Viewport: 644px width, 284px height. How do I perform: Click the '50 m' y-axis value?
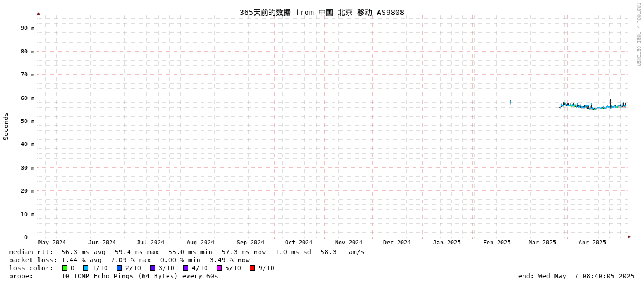[27, 121]
